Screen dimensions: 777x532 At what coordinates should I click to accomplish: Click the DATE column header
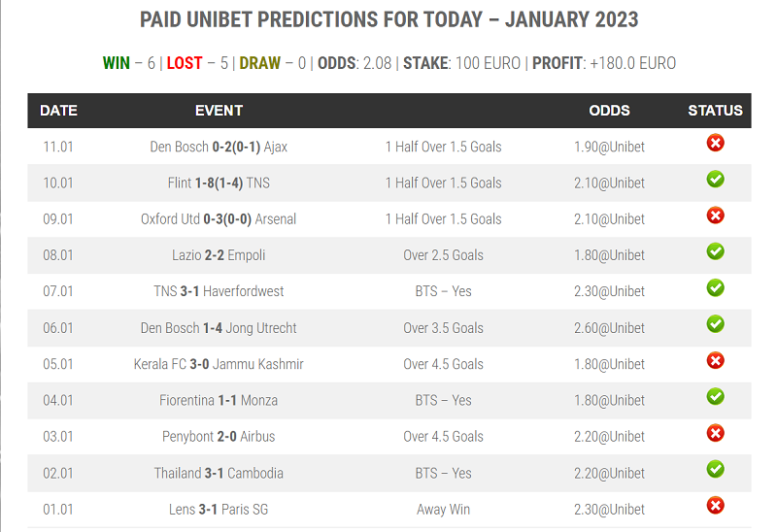tap(58, 111)
